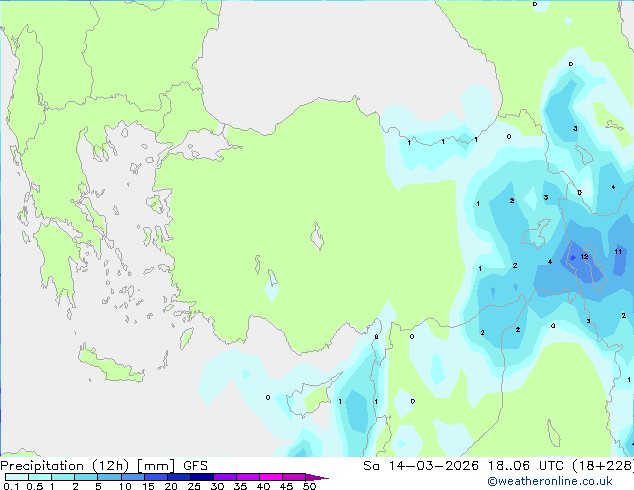Click the '12' precipitation value on map
Screen dimensions: 634x490
(x=584, y=257)
